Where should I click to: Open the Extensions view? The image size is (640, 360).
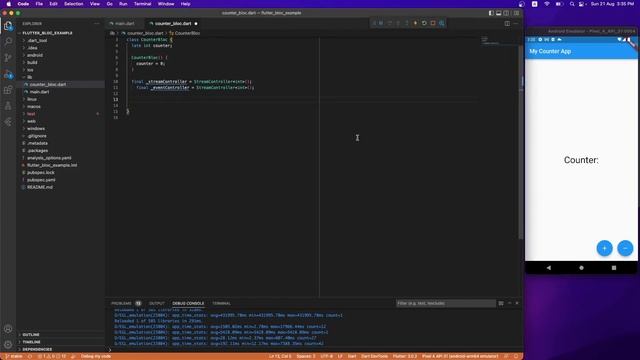coord(8,90)
